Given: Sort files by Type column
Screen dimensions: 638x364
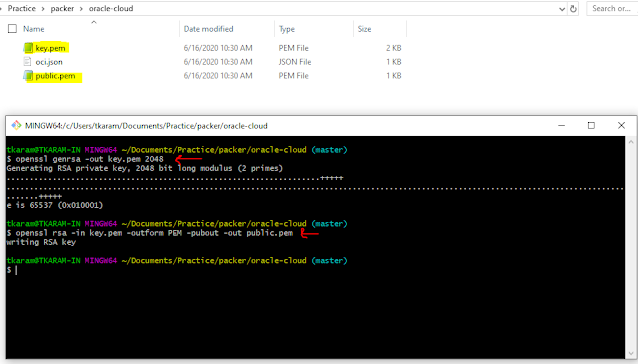Looking at the screenshot, I should [287, 29].
